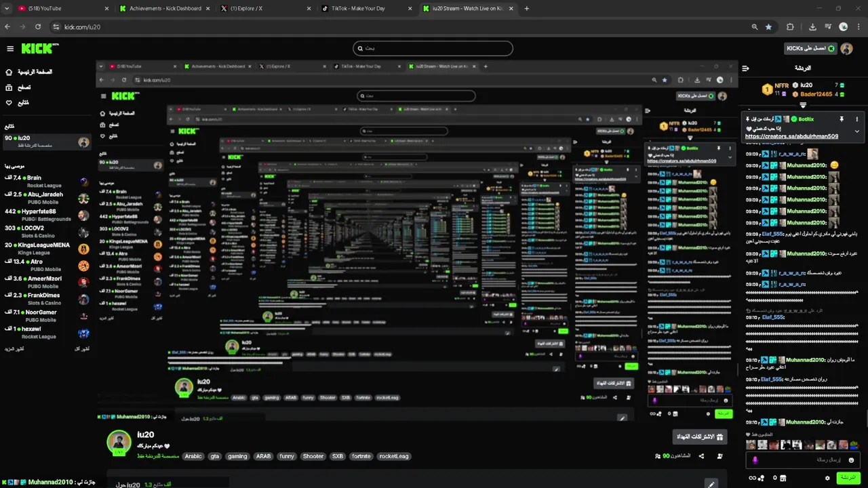The width and height of the screenshot is (868, 488).
Task: Switch to TikTok Make Your Day tab
Action: [x=368, y=8]
